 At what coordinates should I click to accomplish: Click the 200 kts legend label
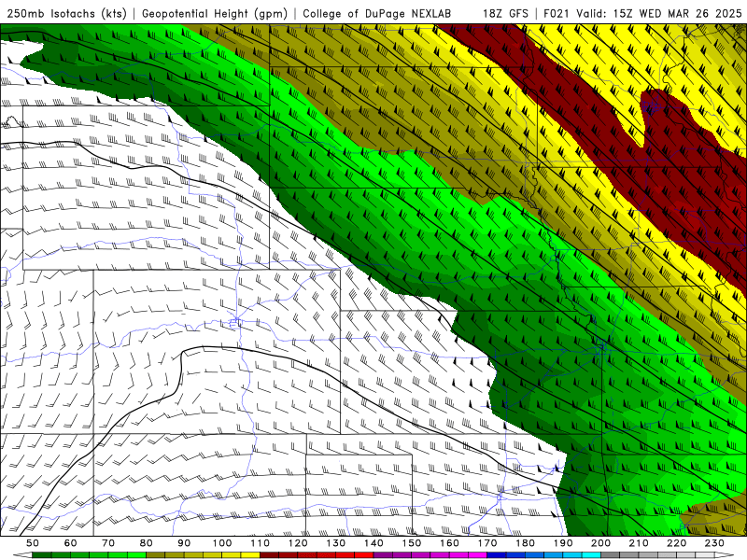coord(600,543)
